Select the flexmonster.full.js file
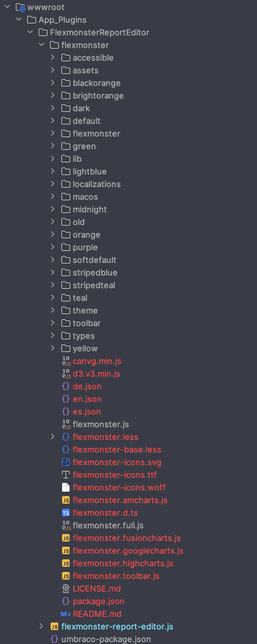257x644 pixels. 108,525
